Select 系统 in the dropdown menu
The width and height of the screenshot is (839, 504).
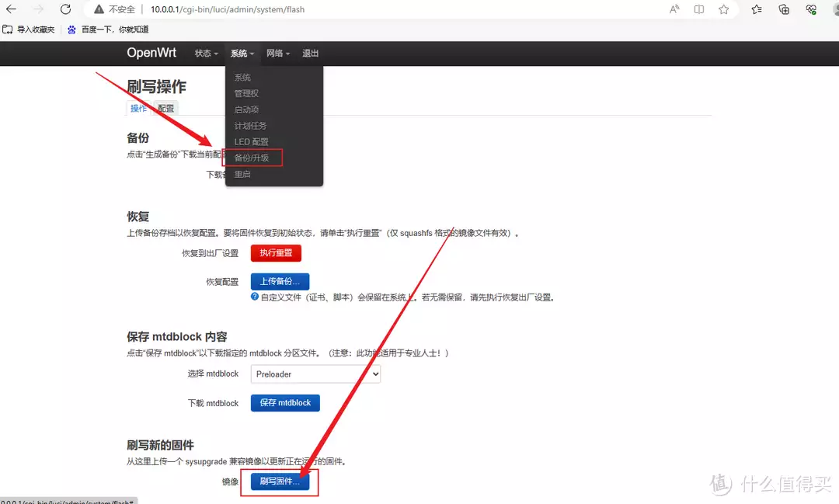[242, 78]
